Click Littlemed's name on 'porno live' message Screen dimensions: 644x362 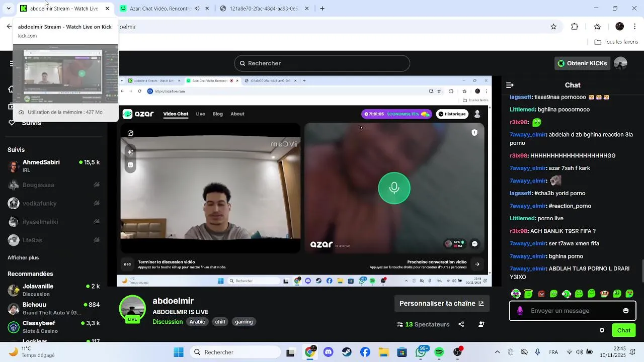tap(522, 219)
